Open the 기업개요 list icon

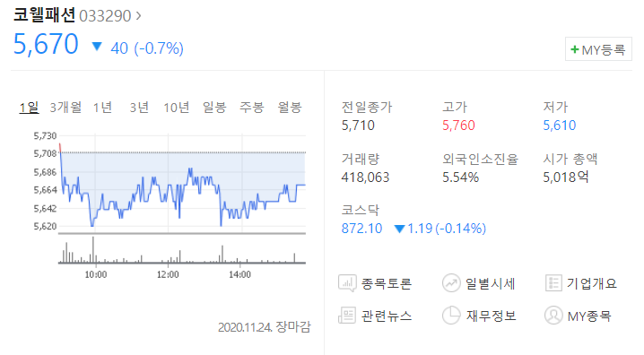pos(553,283)
